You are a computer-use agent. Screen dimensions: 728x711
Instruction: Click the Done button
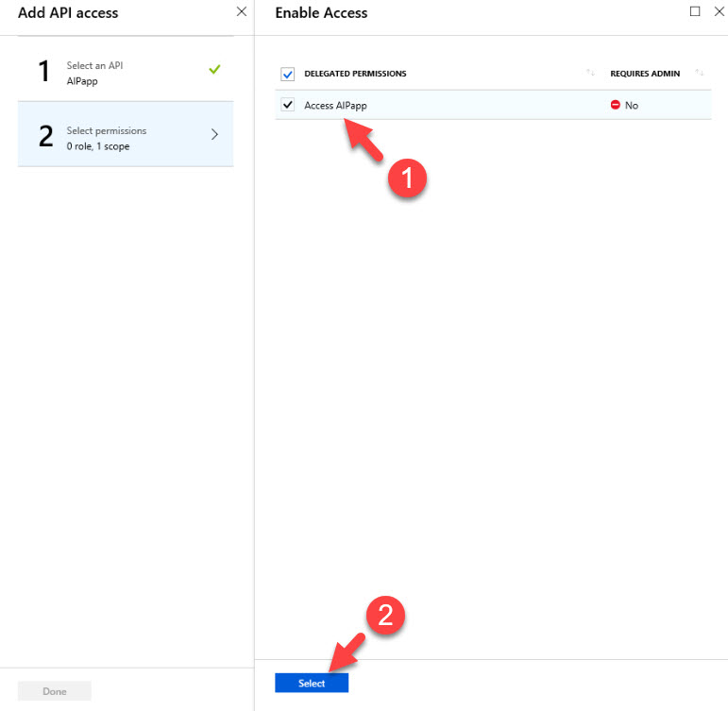pyautogui.click(x=55, y=691)
